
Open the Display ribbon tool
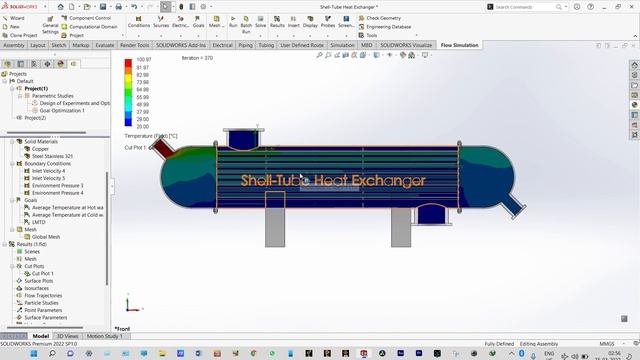[x=310, y=22]
